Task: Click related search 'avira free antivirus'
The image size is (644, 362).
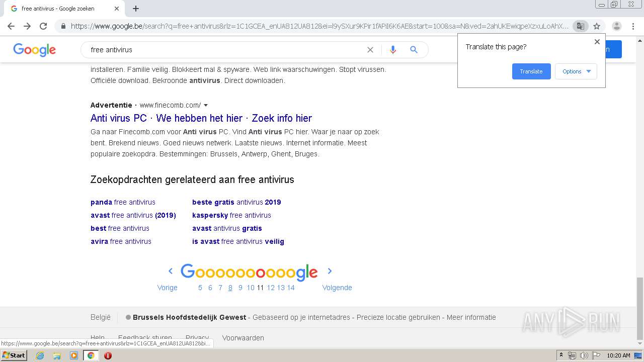Action: pos(121,241)
